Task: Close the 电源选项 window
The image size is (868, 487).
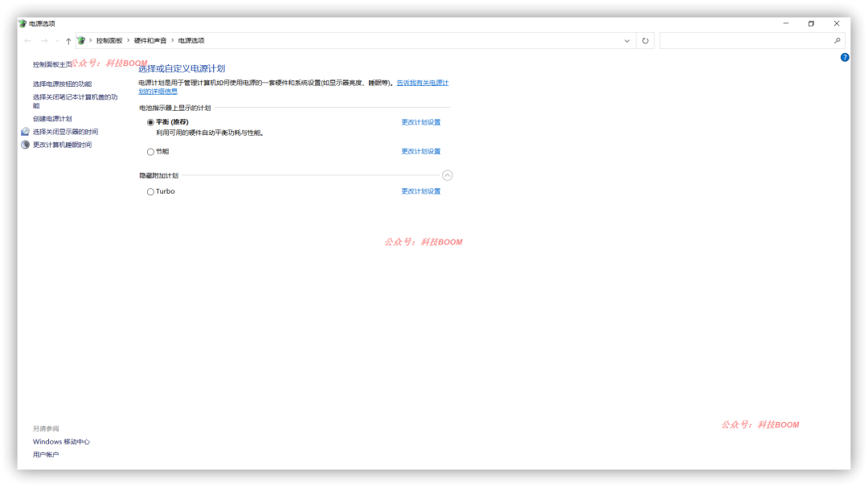Action: click(x=837, y=23)
